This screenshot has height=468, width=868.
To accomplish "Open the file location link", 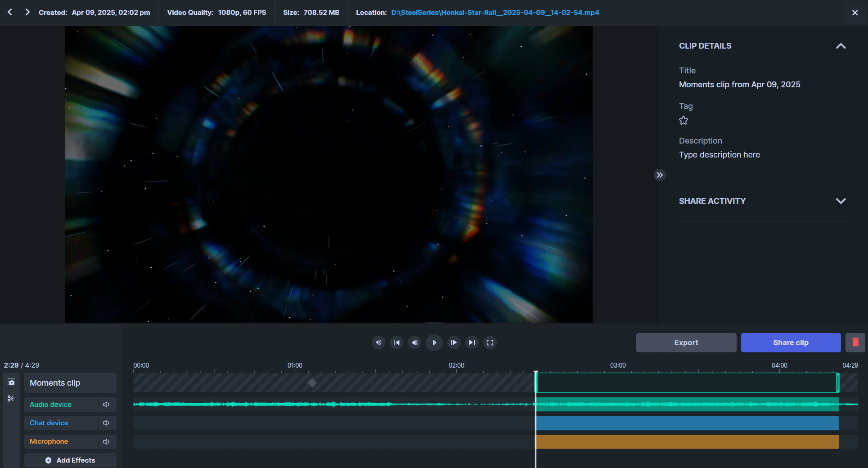I will click(495, 13).
